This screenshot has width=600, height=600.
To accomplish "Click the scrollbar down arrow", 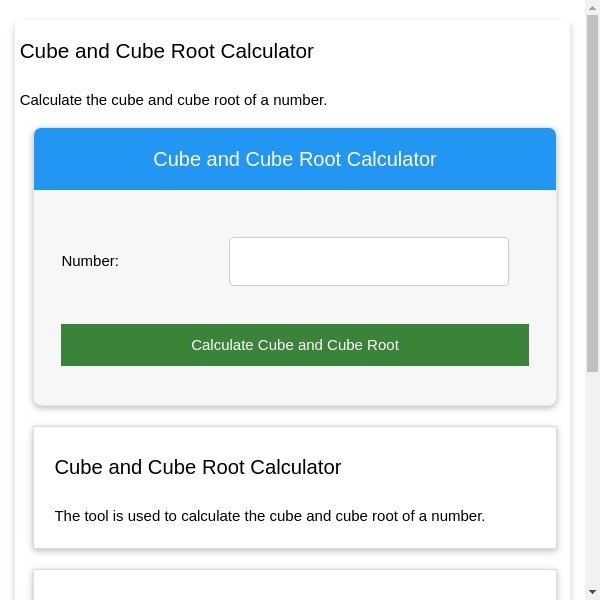I will click(592, 592).
